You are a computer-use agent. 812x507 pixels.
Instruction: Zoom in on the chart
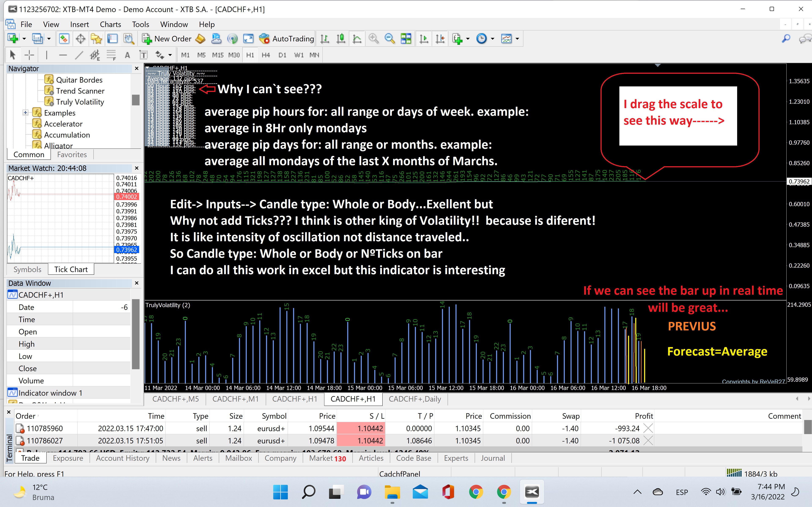click(373, 39)
